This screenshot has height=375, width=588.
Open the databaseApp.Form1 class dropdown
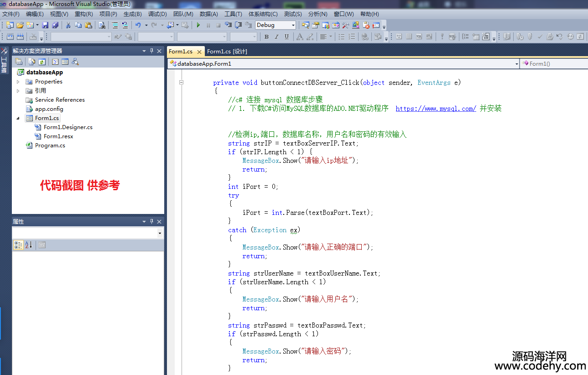tap(516, 64)
